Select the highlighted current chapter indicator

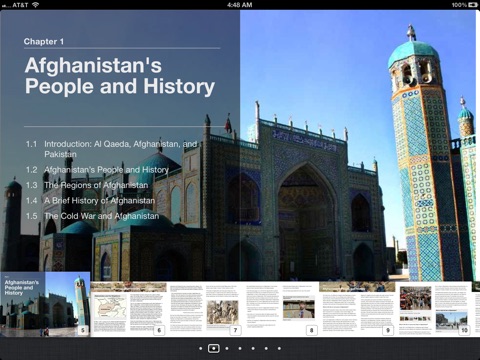214,348
